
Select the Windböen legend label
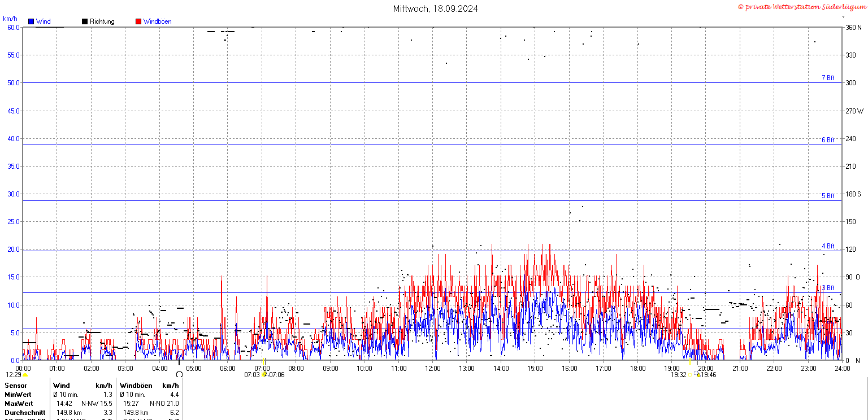point(158,21)
